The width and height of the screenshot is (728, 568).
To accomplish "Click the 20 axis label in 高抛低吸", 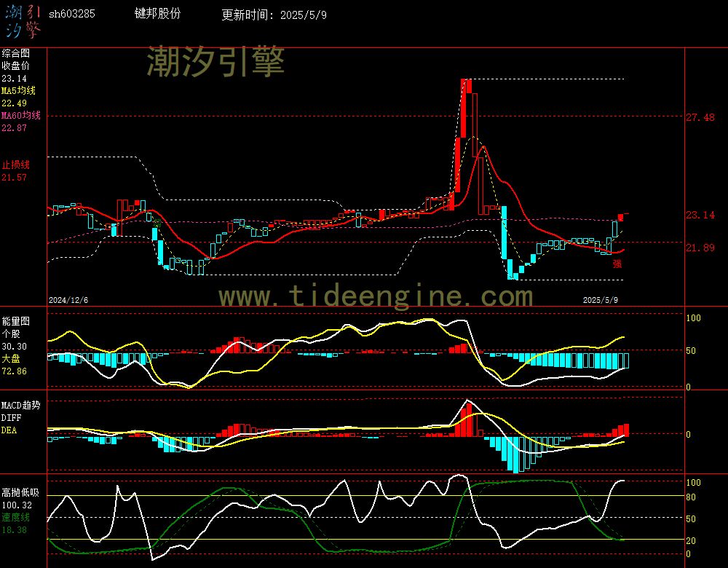I will pyautogui.click(x=691, y=540).
